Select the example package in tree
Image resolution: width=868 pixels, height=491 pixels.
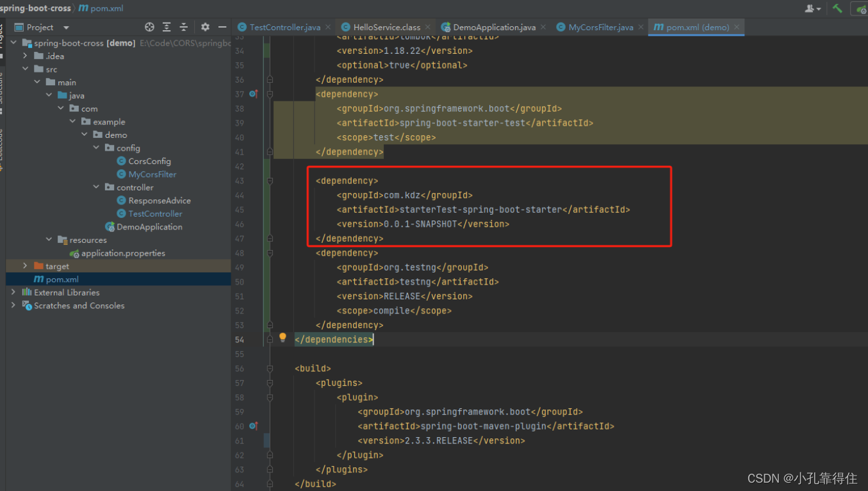pos(109,122)
